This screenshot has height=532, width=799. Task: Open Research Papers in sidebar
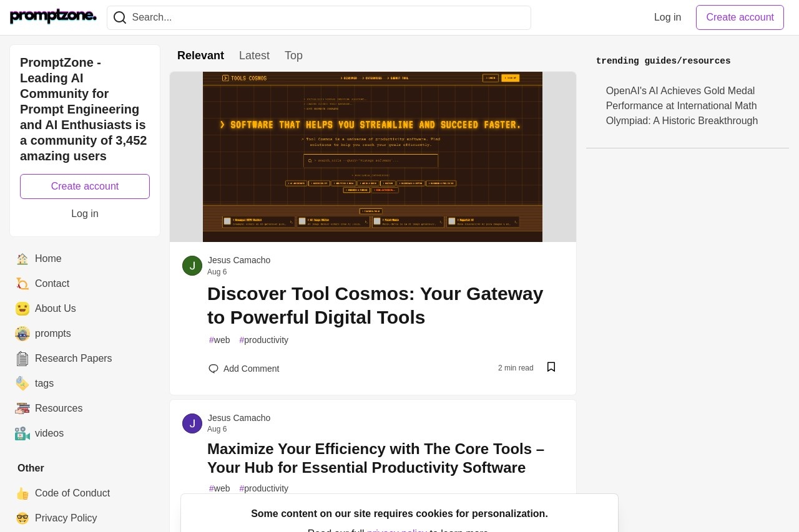(85, 359)
